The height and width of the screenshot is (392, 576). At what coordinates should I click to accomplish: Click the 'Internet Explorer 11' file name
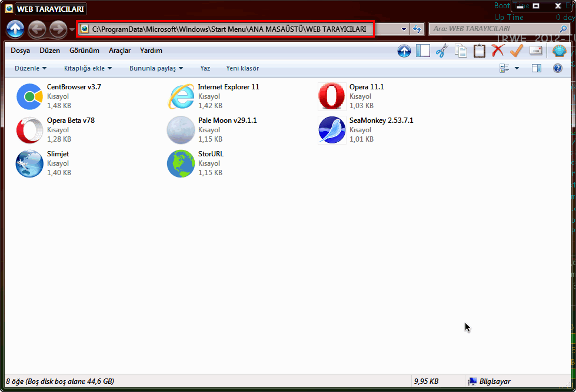click(228, 87)
